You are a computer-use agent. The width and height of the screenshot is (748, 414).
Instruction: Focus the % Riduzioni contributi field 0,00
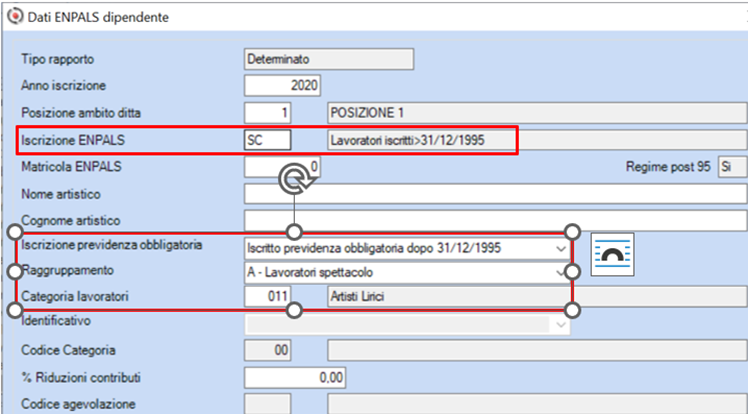[295, 378]
